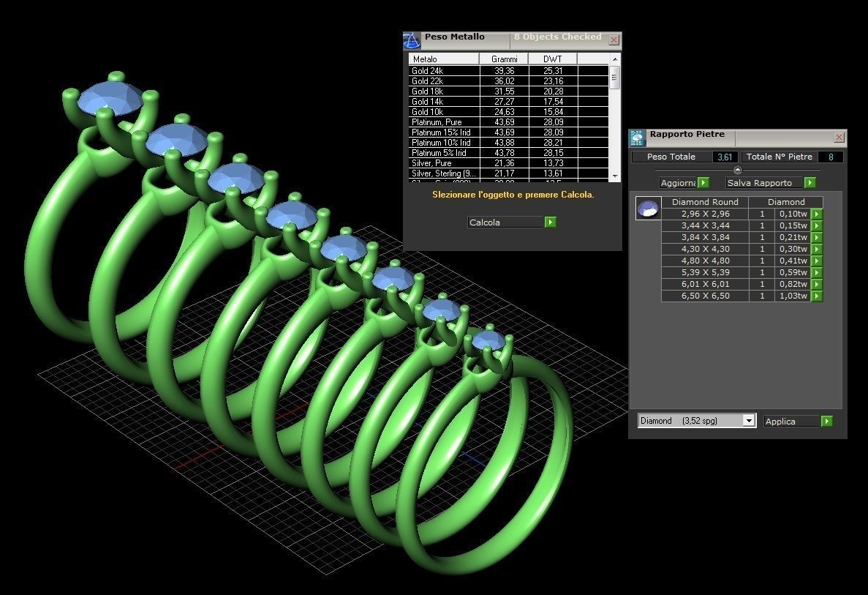The height and width of the screenshot is (595, 868).
Task: Click the metal list scrollbar up arrow
Action: [x=614, y=59]
